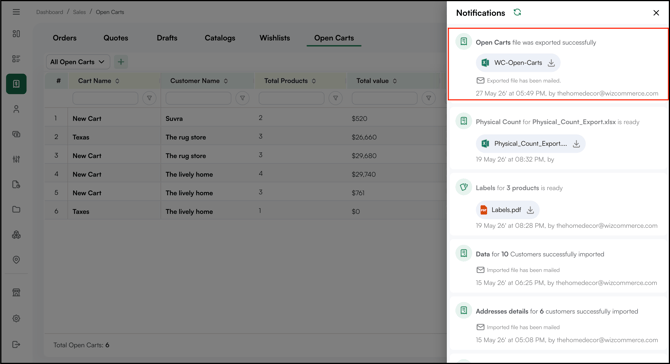This screenshot has width=670, height=364.
Task: Sort by Total Products column
Action: (x=314, y=81)
